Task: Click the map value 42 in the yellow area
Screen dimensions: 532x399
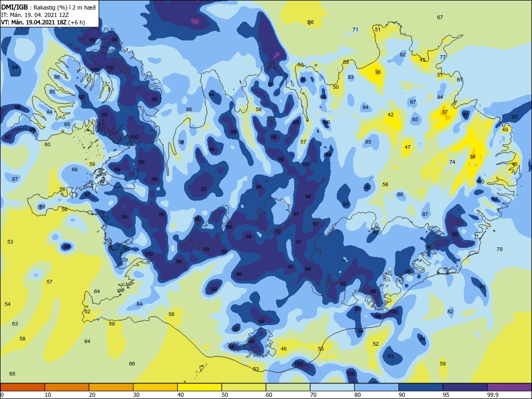Action: (x=390, y=115)
